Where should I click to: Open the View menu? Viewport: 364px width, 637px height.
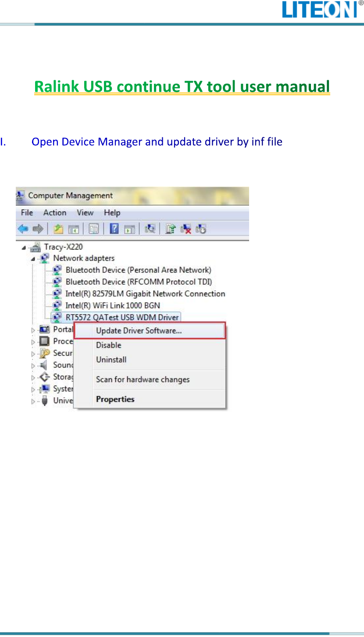[85, 213]
